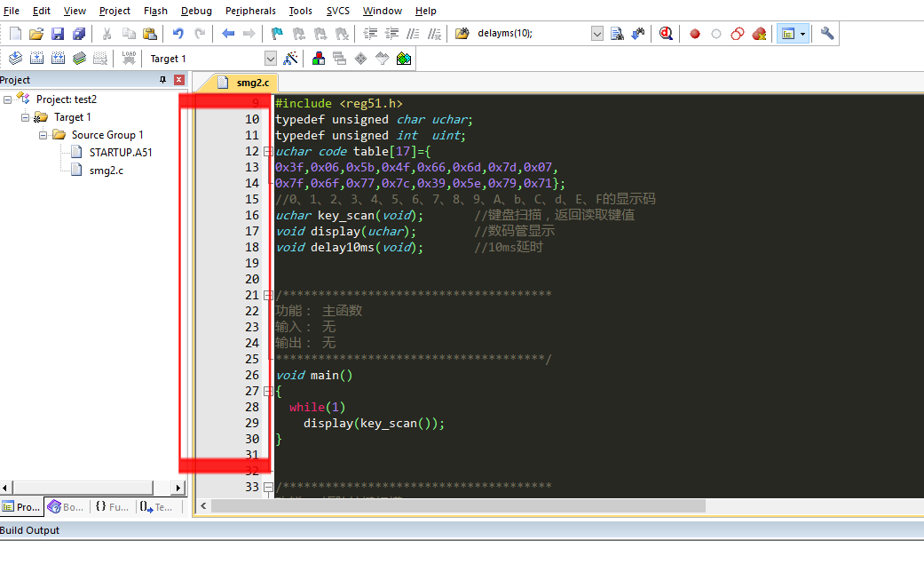Image resolution: width=924 pixels, height=580 pixels.
Task: Build the target files
Action: coord(36,59)
